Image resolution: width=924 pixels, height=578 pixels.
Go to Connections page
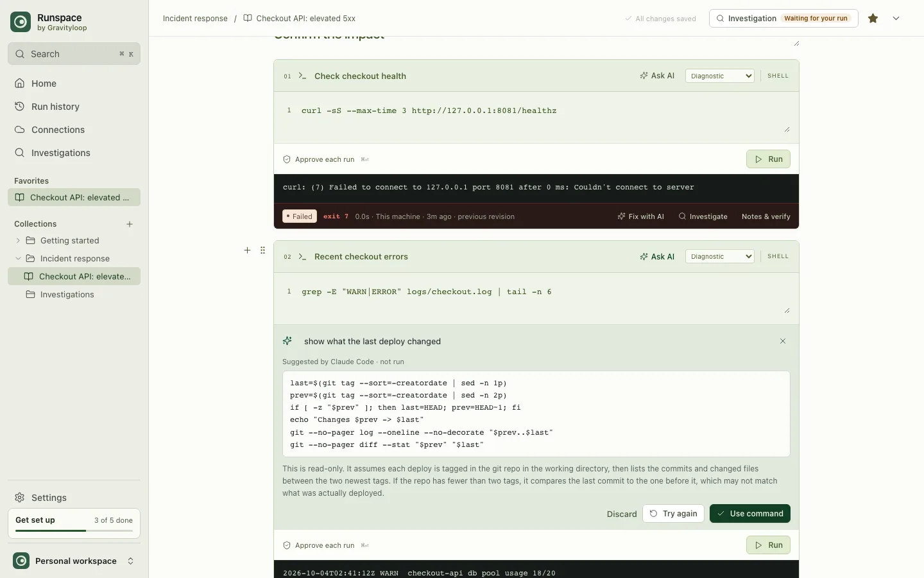click(74, 130)
